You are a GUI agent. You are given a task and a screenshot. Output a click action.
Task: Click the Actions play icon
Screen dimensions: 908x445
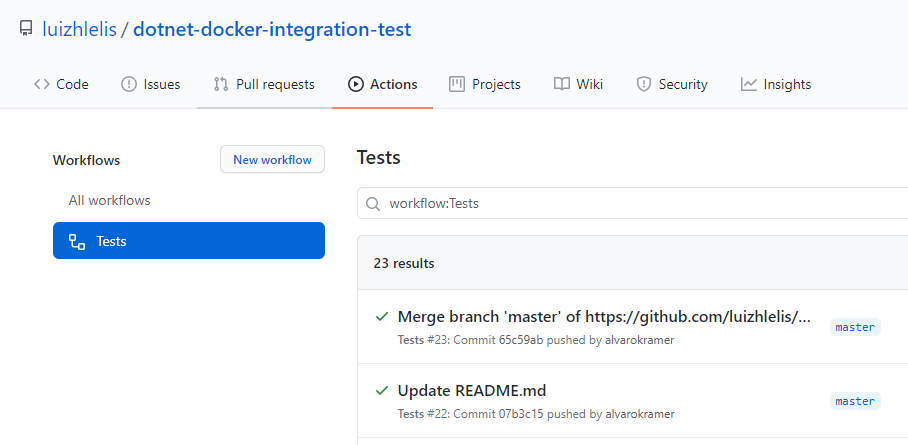[355, 85]
